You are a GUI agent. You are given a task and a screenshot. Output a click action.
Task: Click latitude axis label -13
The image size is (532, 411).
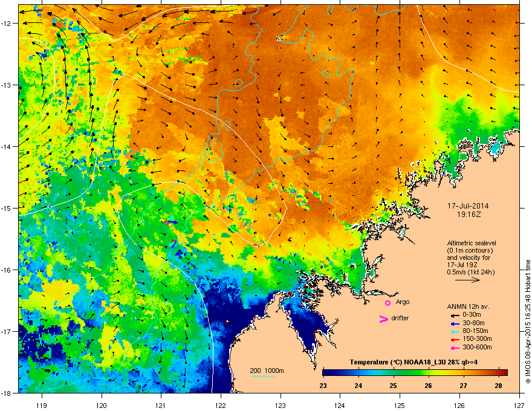point(7,85)
